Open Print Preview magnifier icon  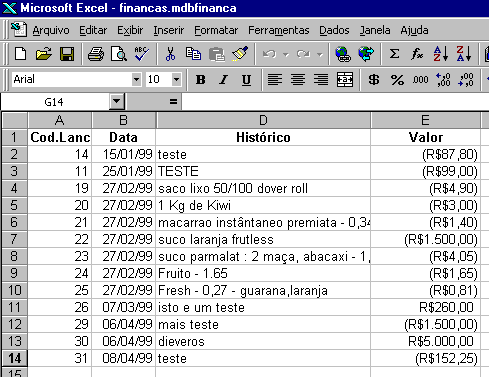pyautogui.click(x=119, y=54)
